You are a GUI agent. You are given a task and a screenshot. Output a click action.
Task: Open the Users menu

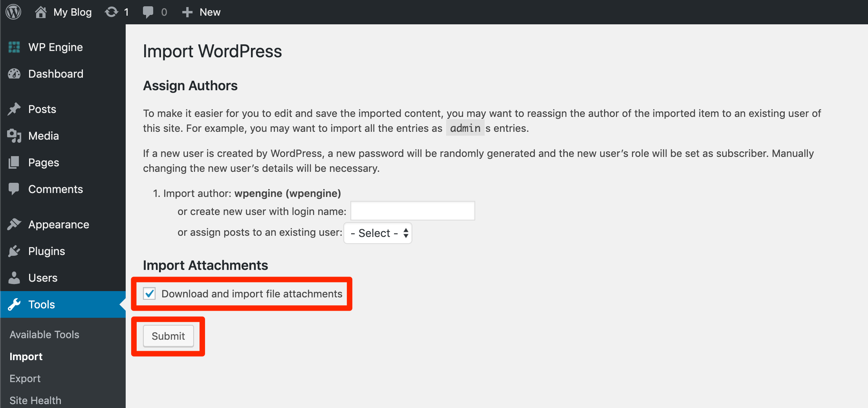point(43,278)
